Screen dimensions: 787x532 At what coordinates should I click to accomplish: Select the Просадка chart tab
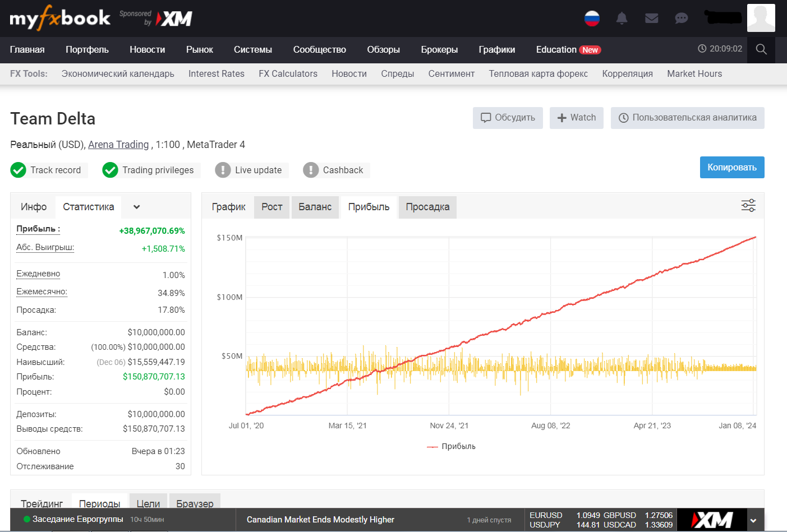pyautogui.click(x=427, y=207)
